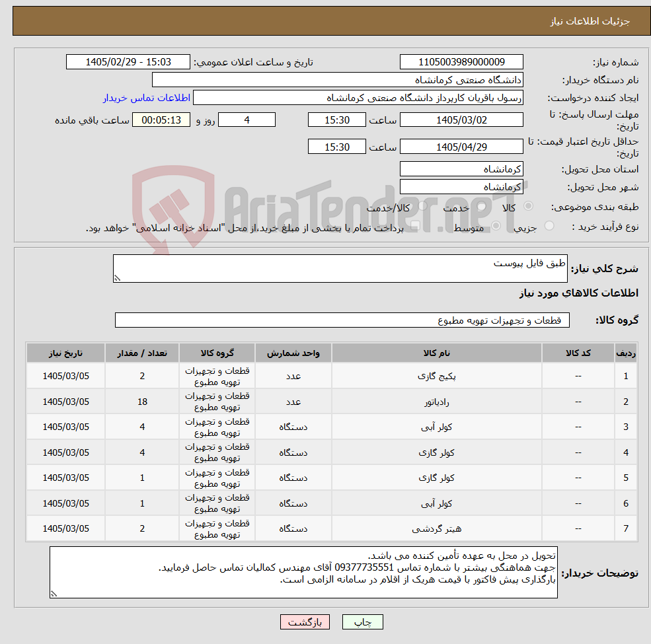Click کولر آبی in row 6
Screen dimensions: 651x644
coord(437,504)
